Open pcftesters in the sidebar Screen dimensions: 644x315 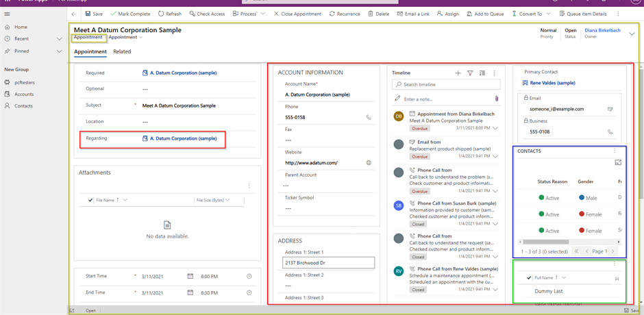tap(24, 82)
